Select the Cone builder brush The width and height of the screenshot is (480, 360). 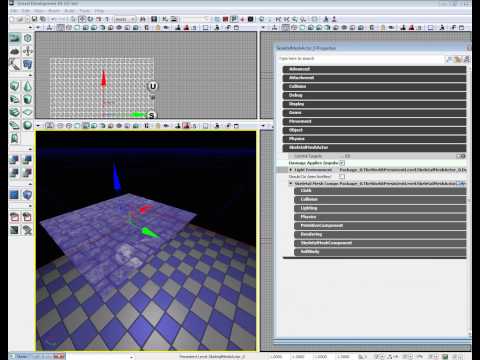[x=28, y=86]
